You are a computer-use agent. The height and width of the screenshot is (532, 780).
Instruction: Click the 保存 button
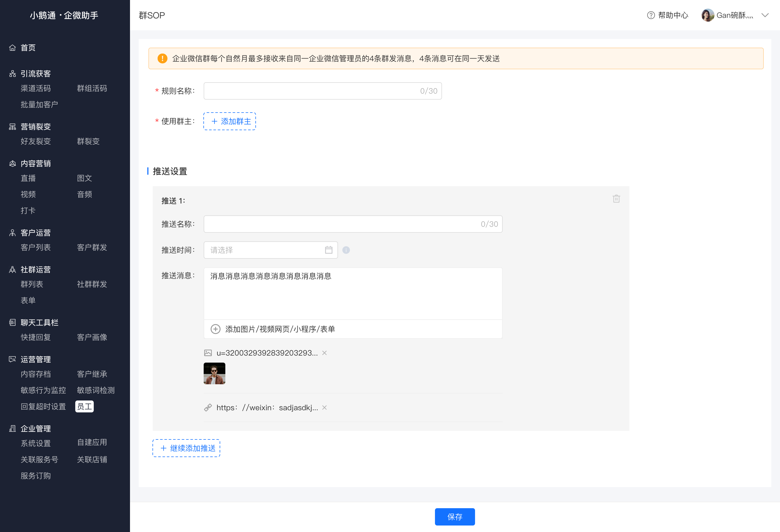click(455, 517)
